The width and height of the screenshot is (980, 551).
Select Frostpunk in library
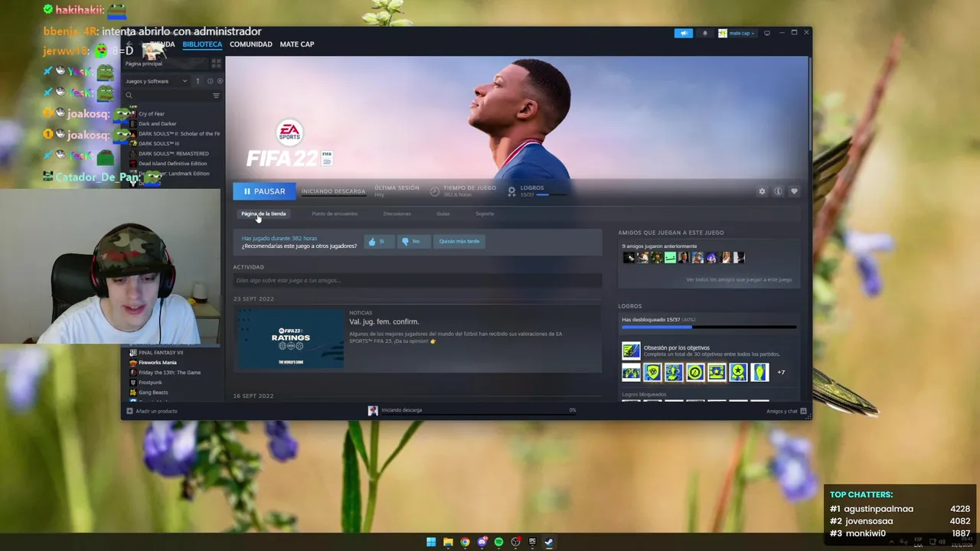coord(150,383)
